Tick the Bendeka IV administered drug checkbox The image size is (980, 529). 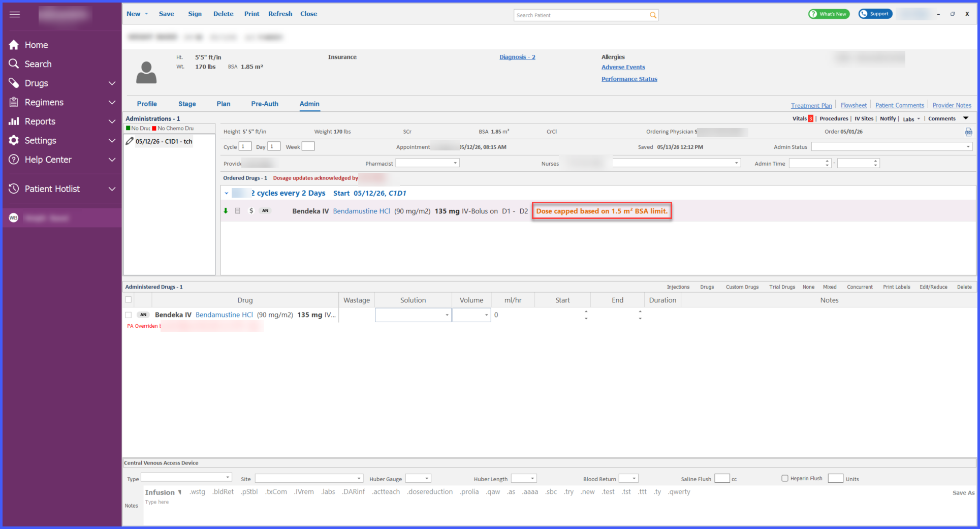point(129,315)
